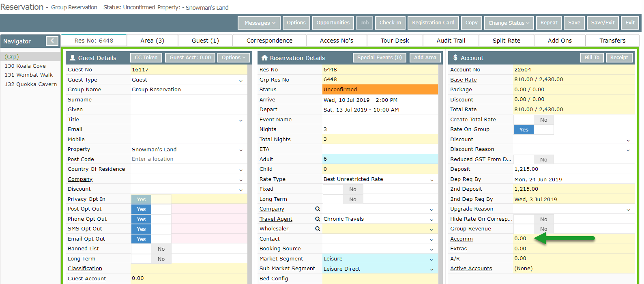This screenshot has height=284, width=644.
Task: Open the Transfers tab
Action: (x=612, y=41)
